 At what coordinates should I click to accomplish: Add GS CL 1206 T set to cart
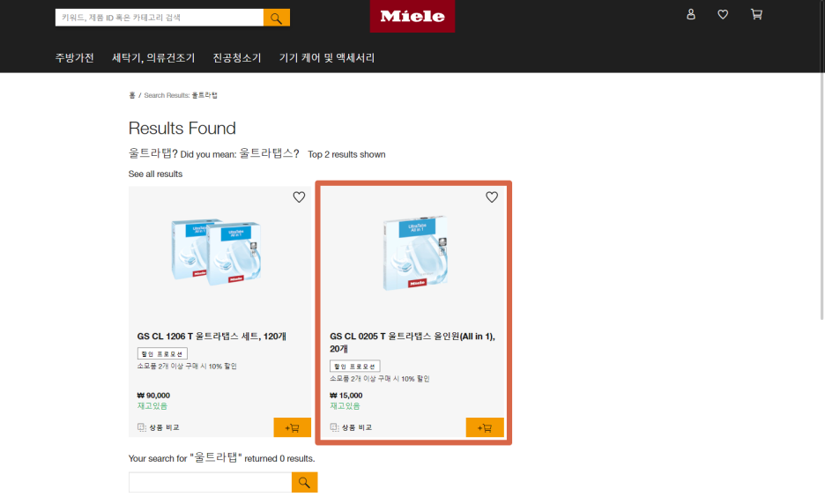tap(292, 427)
